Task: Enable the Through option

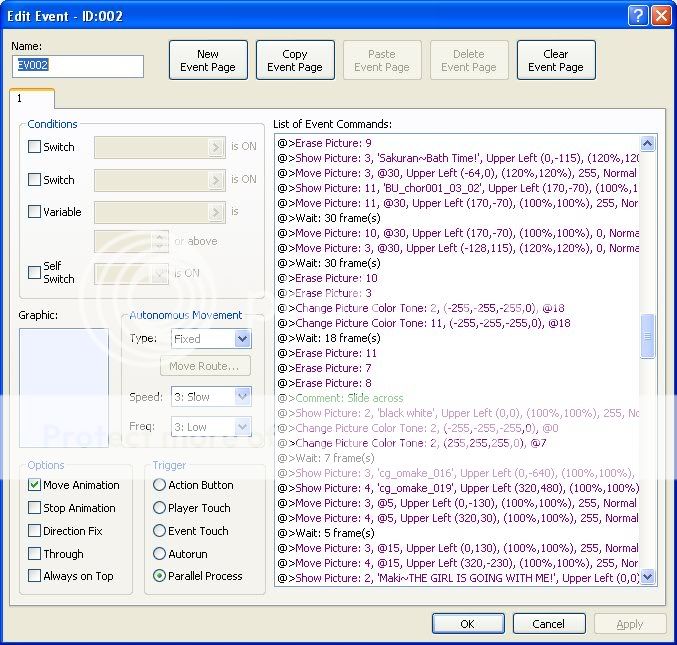Action: 35,554
